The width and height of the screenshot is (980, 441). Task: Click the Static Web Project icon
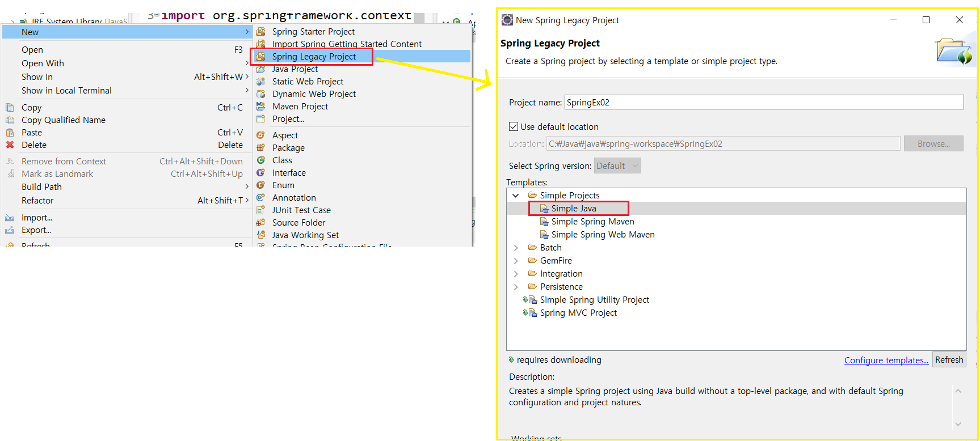pos(260,81)
